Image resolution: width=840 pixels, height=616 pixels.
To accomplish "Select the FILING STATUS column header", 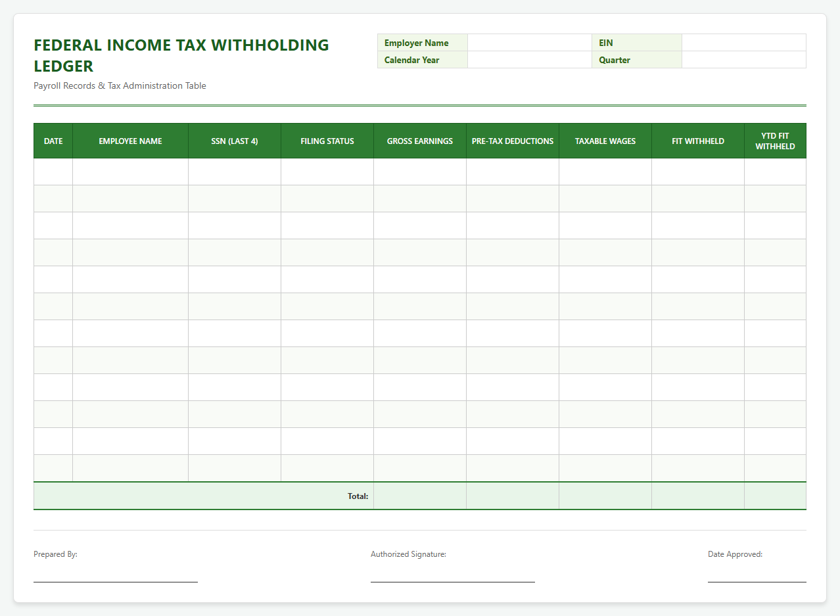I will 327,141.
